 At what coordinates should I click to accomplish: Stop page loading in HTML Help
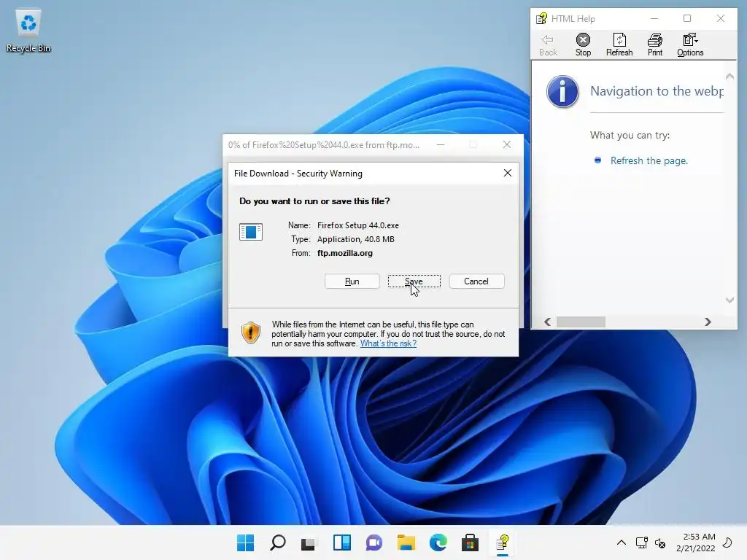pos(583,45)
